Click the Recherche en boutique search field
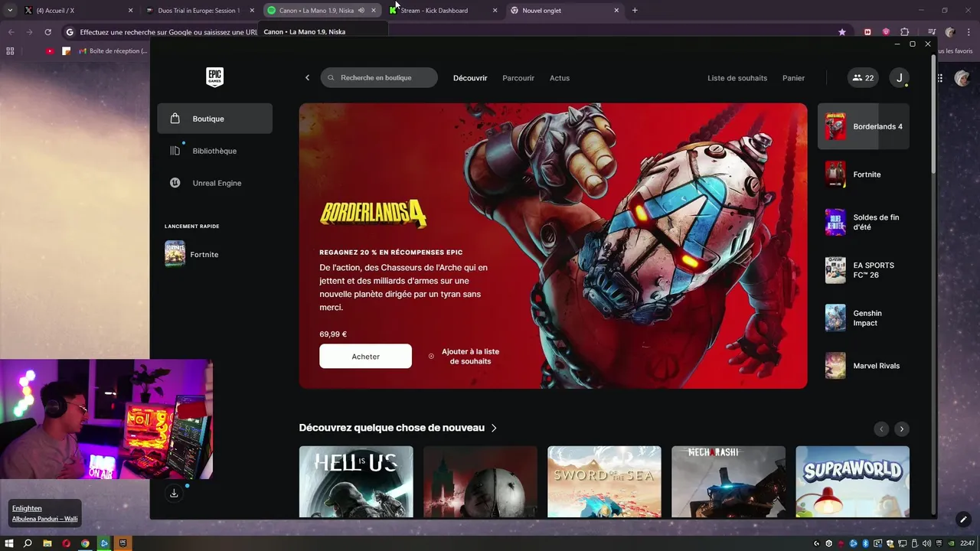The height and width of the screenshot is (551, 980). pos(379,77)
